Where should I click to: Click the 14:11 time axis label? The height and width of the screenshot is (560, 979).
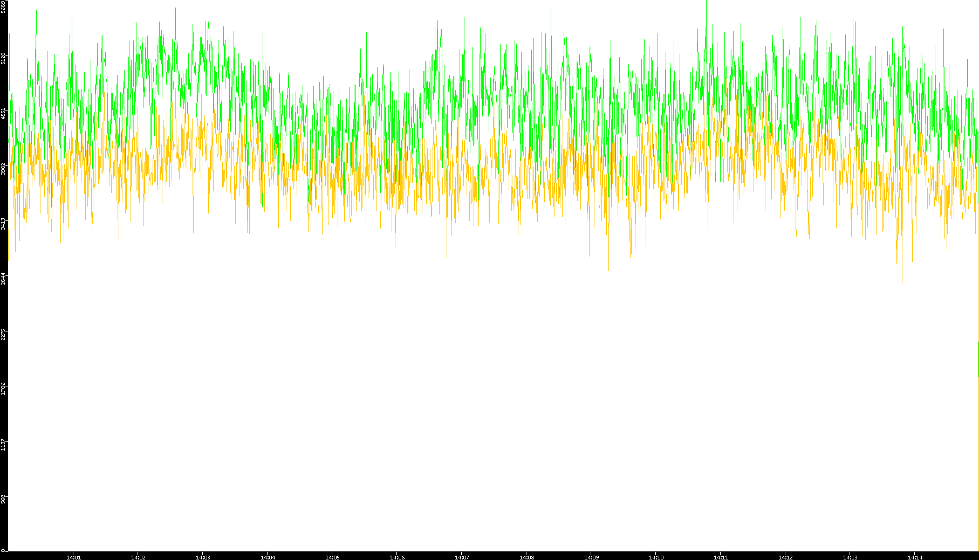(721, 557)
